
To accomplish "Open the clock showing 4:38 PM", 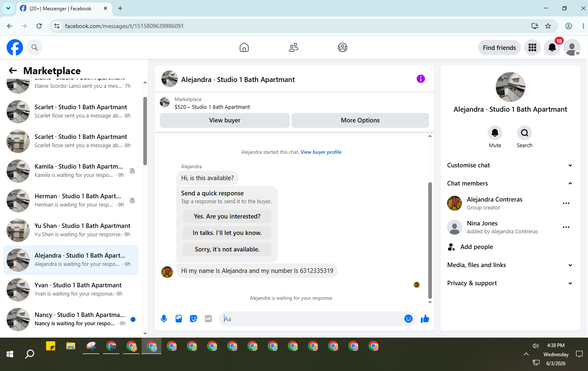I will point(556,345).
